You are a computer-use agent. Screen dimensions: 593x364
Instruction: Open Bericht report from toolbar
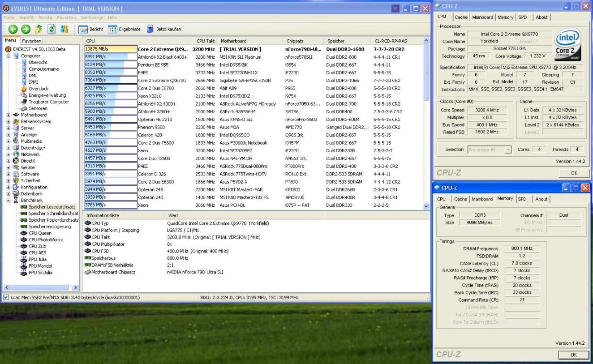pyautogui.click(x=90, y=29)
